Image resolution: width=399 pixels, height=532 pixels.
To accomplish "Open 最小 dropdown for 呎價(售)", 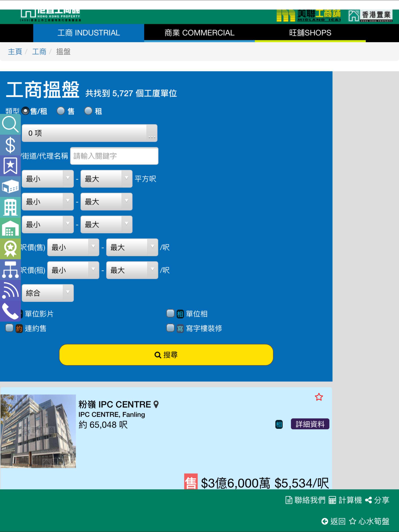I will pos(73,247).
